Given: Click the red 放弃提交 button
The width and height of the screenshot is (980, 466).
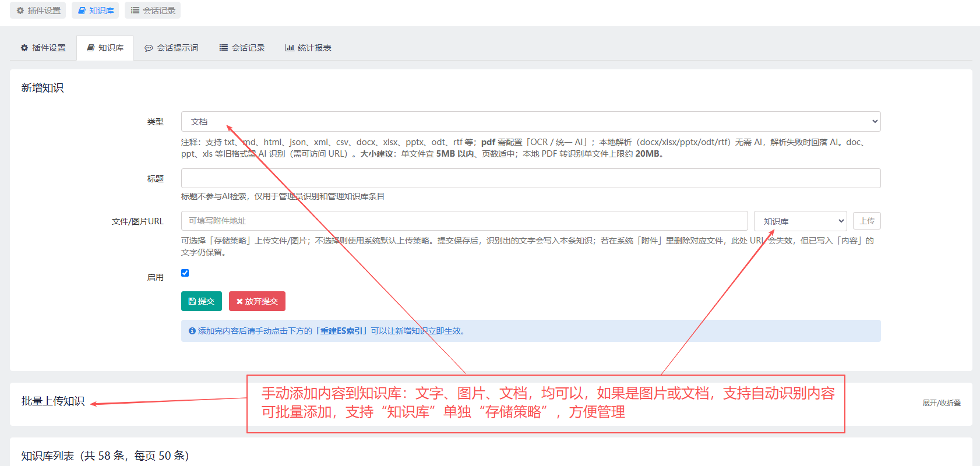Looking at the screenshot, I should pos(257,301).
